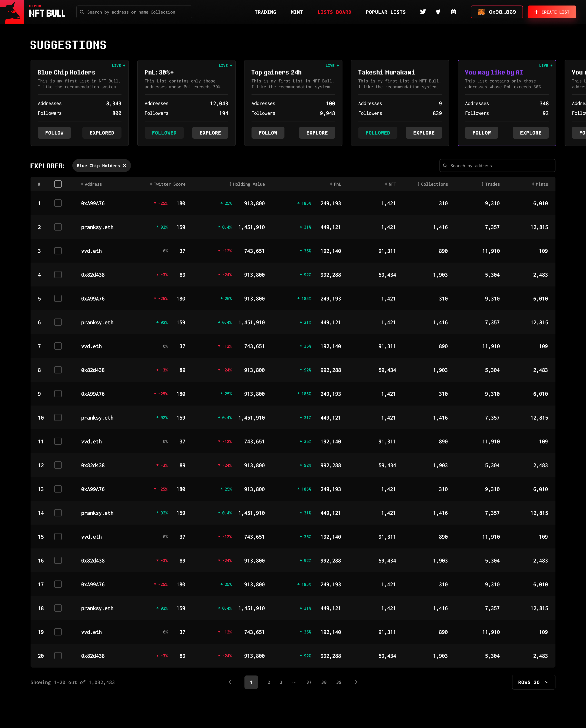Follow the Top gainers 24h list
The height and width of the screenshot is (728, 586).
(268, 133)
